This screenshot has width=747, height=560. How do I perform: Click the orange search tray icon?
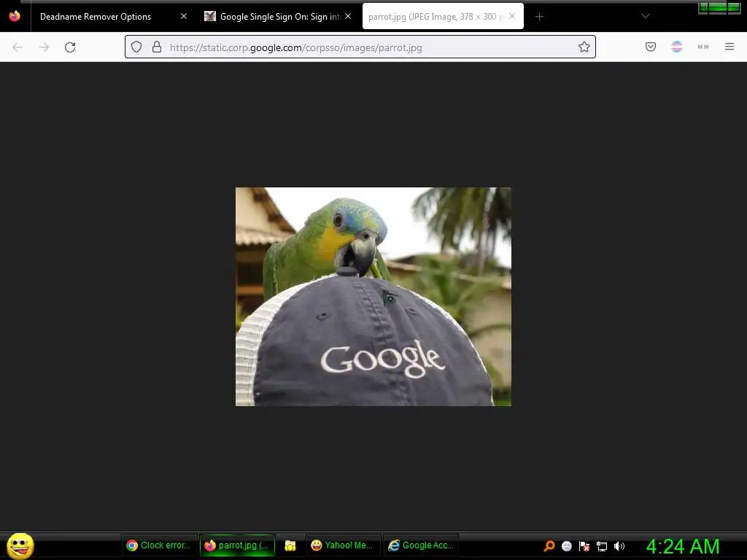tap(549, 545)
